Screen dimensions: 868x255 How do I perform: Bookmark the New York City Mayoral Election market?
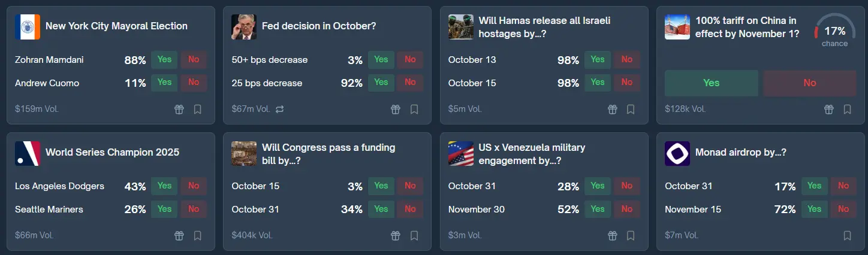pos(198,110)
